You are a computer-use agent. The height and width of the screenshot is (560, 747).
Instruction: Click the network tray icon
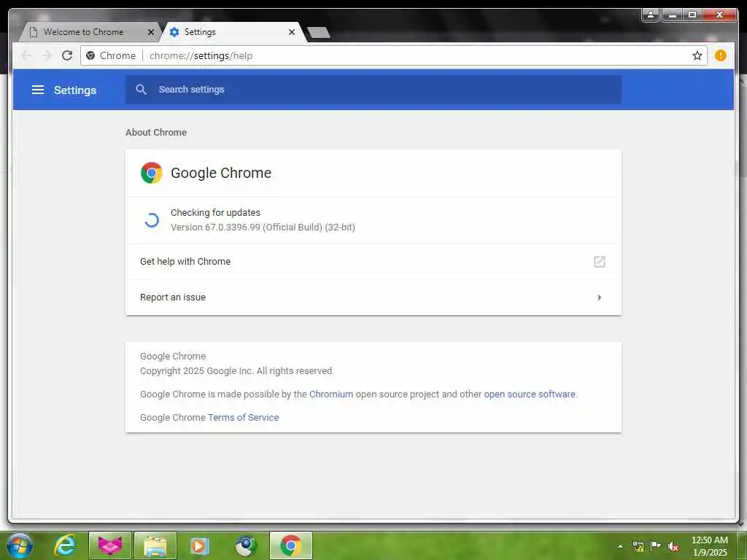(x=638, y=546)
